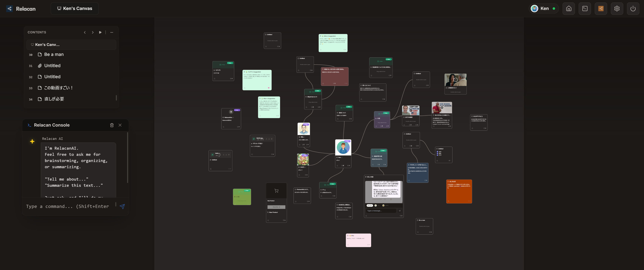Open the settings gear icon
Image resolution: width=644 pixels, height=270 pixels.
[x=617, y=8]
